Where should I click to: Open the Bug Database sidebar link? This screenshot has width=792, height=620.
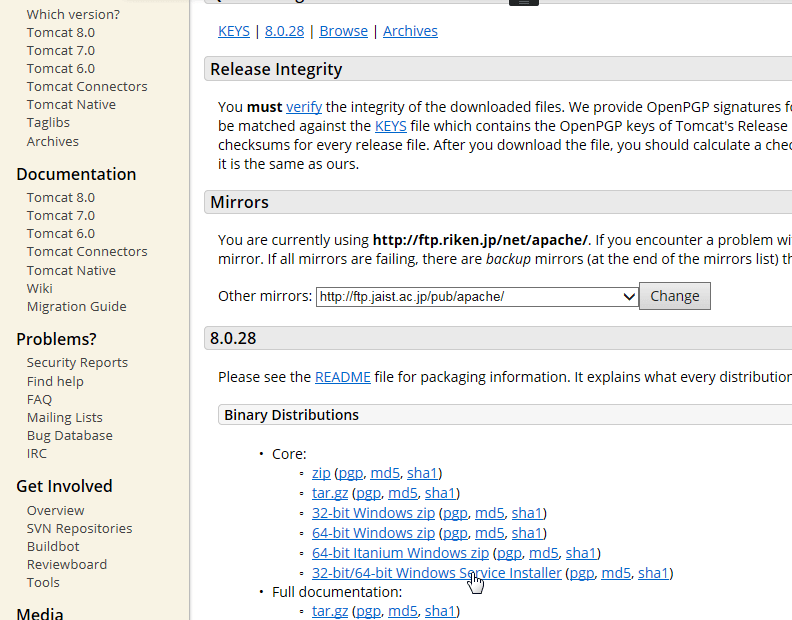[x=69, y=436]
